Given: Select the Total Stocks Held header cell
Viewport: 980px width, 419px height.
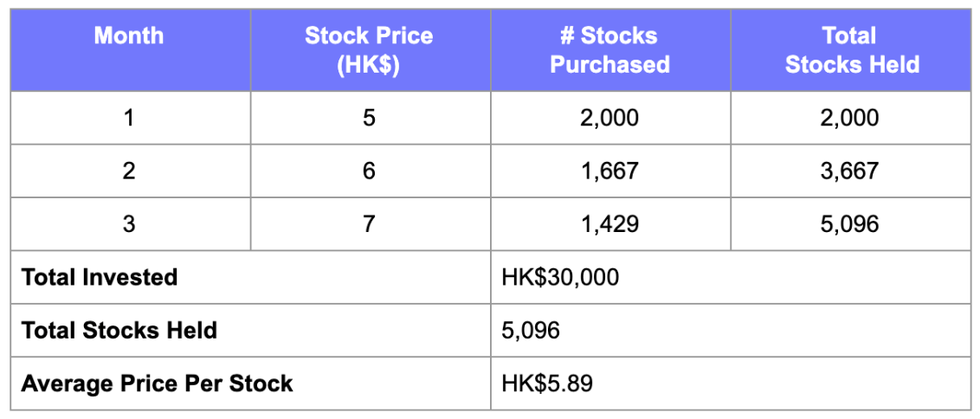Looking at the screenshot, I should click(851, 50).
